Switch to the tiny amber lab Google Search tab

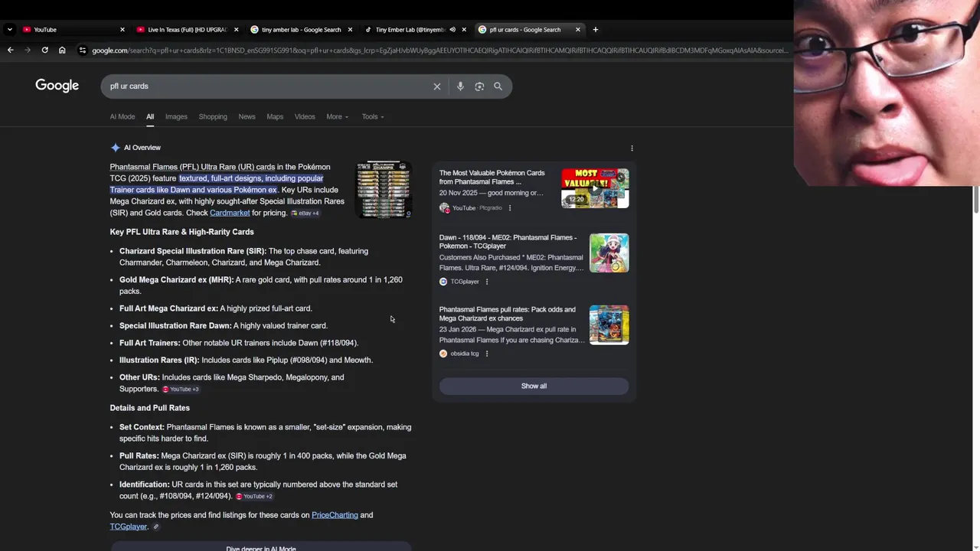tap(301, 30)
